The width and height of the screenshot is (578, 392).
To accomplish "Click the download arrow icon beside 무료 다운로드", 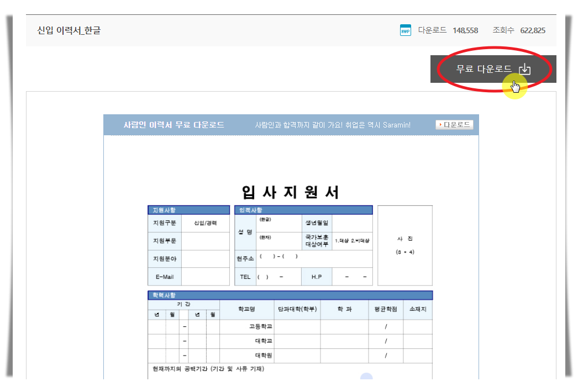I will (525, 68).
